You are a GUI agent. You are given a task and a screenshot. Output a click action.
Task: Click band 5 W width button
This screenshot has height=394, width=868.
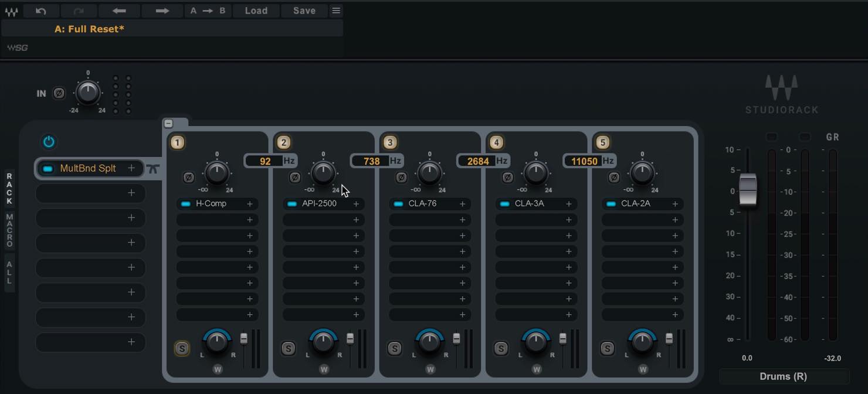coord(643,369)
